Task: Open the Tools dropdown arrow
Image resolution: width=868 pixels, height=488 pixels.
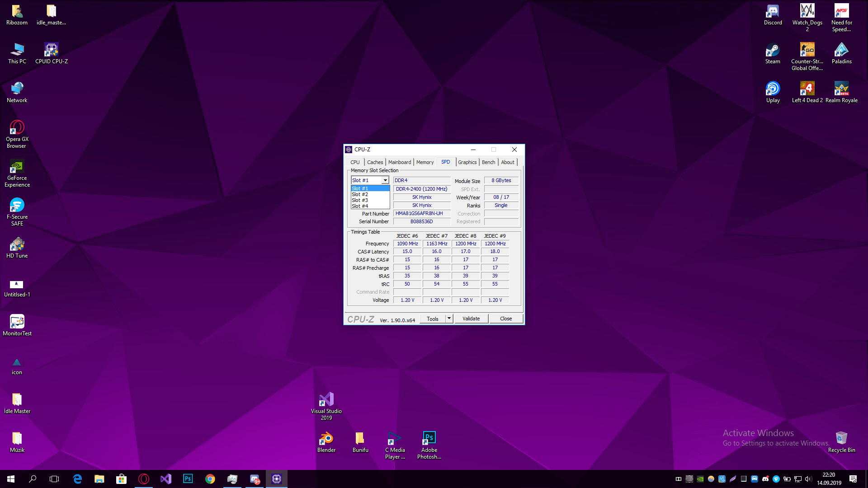Action: [x=449, y=319]
